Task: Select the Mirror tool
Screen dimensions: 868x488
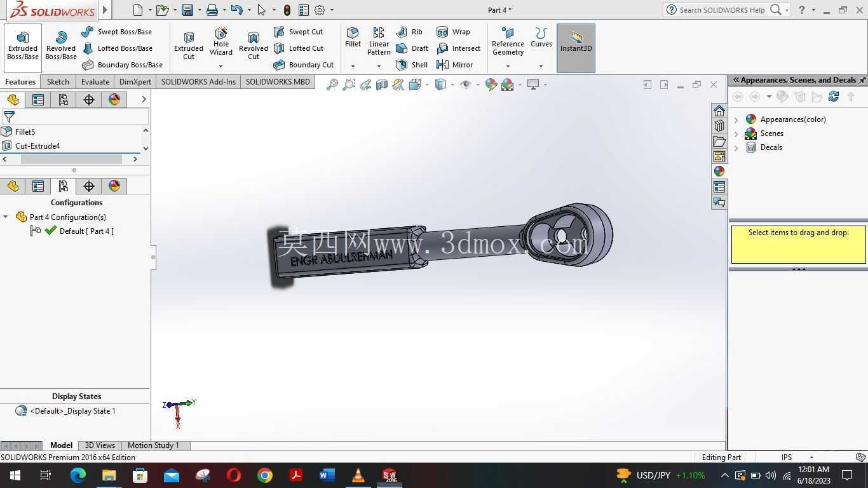Action: (454, 65)
